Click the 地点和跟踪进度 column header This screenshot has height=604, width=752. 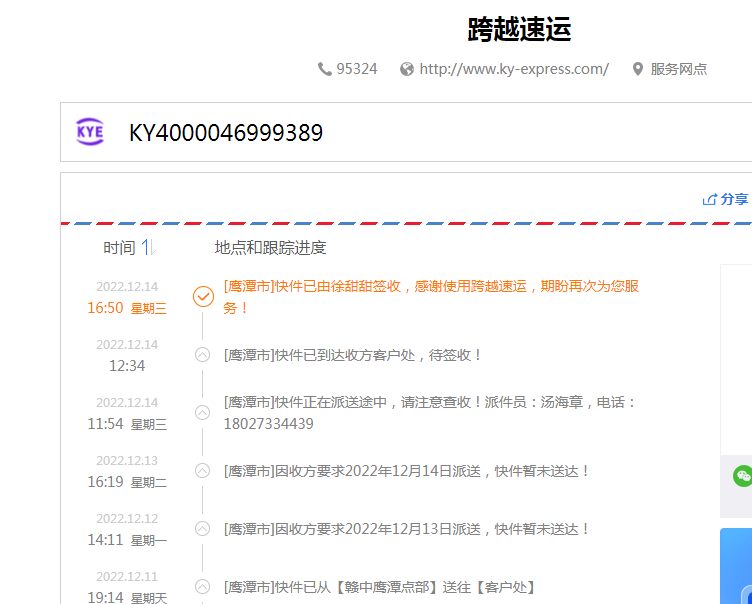270,248
